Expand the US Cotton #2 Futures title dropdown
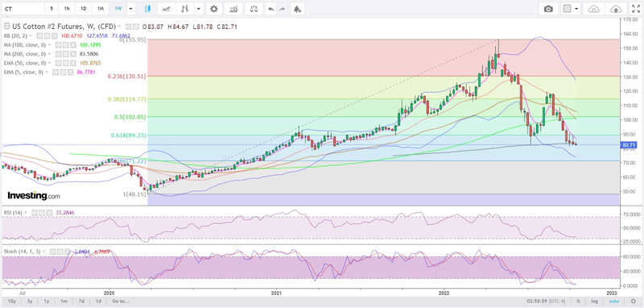 click(119, 27)
